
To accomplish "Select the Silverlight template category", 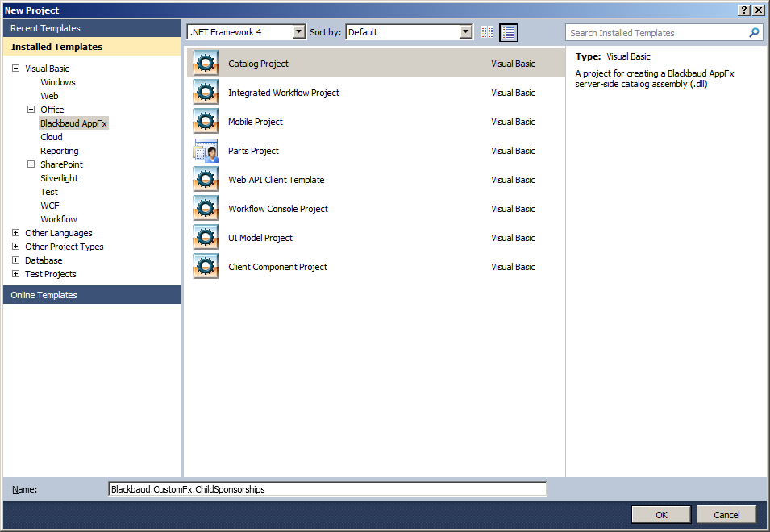I will click(59, 178).
